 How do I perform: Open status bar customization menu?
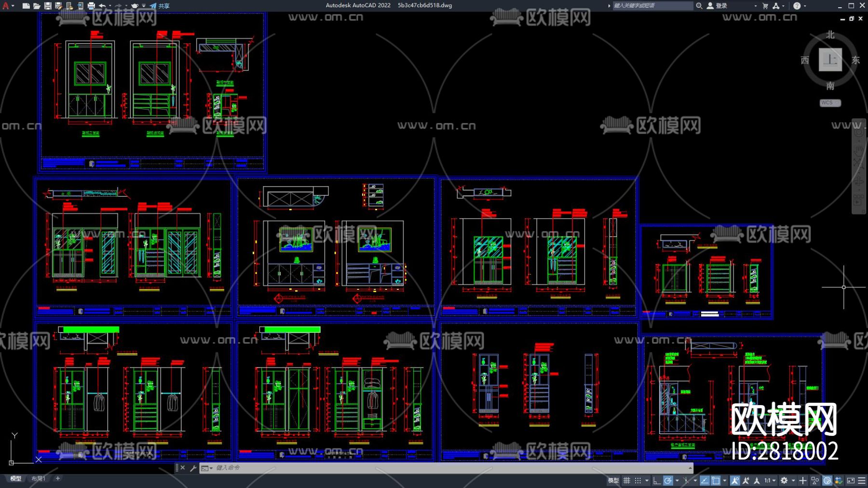point(862,480)
